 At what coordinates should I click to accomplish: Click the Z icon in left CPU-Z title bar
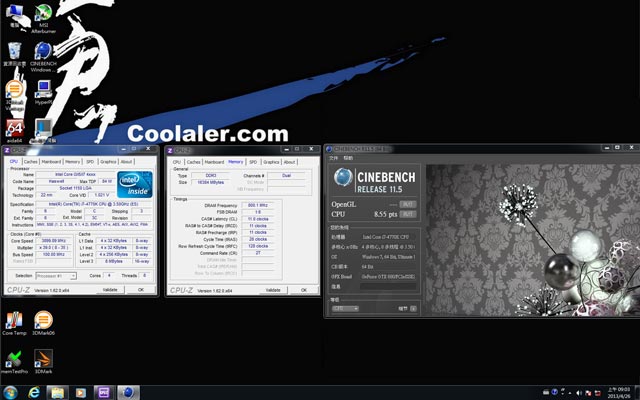7,150
